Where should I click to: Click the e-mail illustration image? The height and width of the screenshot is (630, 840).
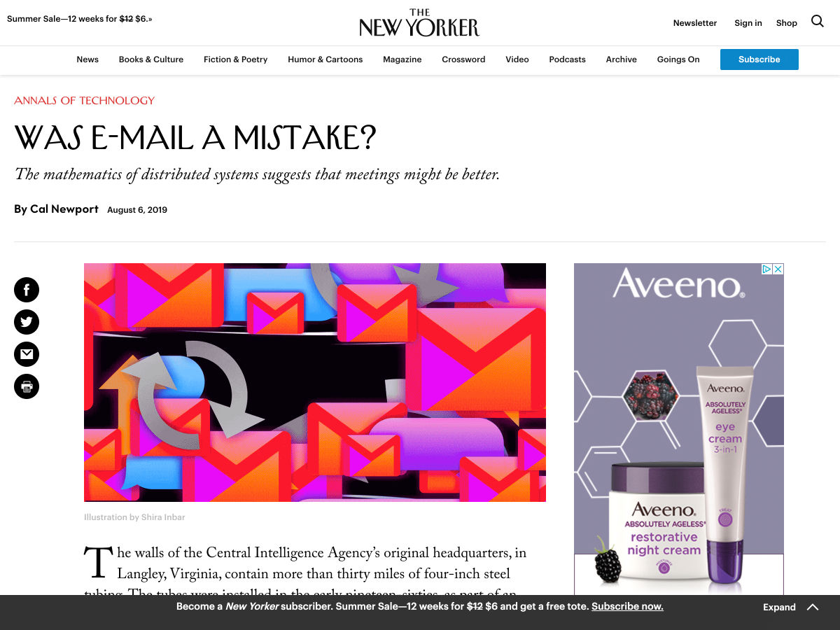pos(315,382)
